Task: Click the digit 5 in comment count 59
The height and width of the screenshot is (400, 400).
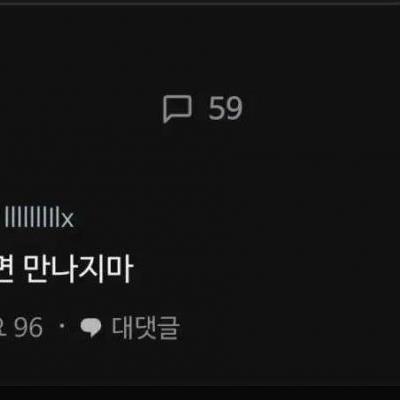Action: tap(217, 108)
